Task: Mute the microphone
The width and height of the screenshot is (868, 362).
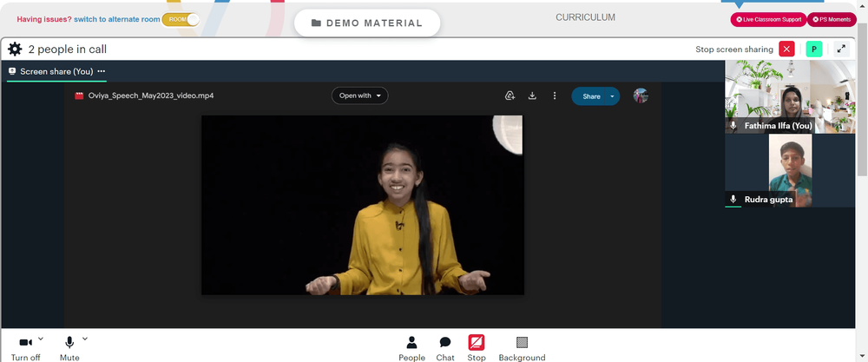Action: point(69,349)
